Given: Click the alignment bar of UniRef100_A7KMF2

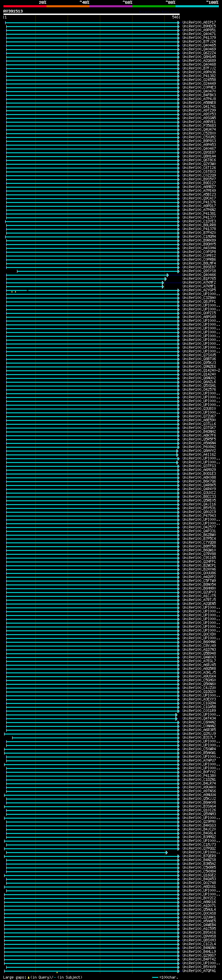Looking at the screenshot, I should (x=85, y=282).
